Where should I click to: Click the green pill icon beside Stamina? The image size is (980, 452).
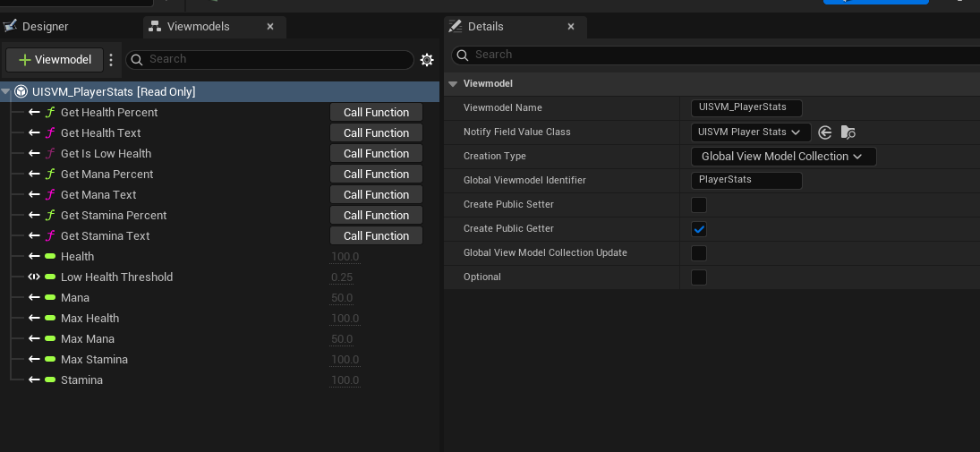click(x=50, y=380)
